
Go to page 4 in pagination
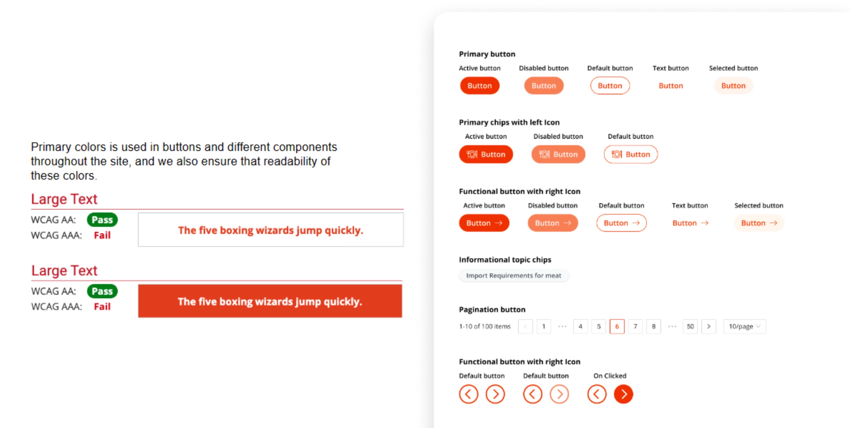pyautogui.click(x=580, y=326)
